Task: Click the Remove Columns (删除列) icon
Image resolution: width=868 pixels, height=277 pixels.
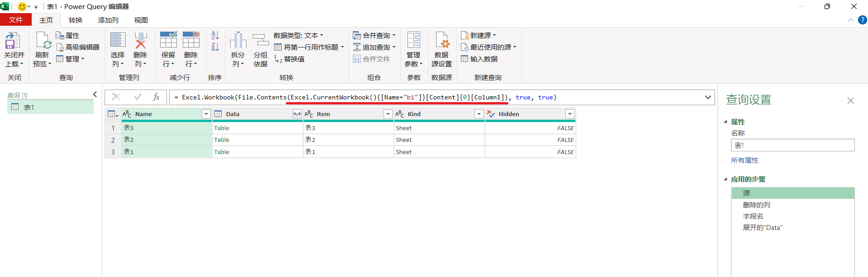Action: pos(141,40)
